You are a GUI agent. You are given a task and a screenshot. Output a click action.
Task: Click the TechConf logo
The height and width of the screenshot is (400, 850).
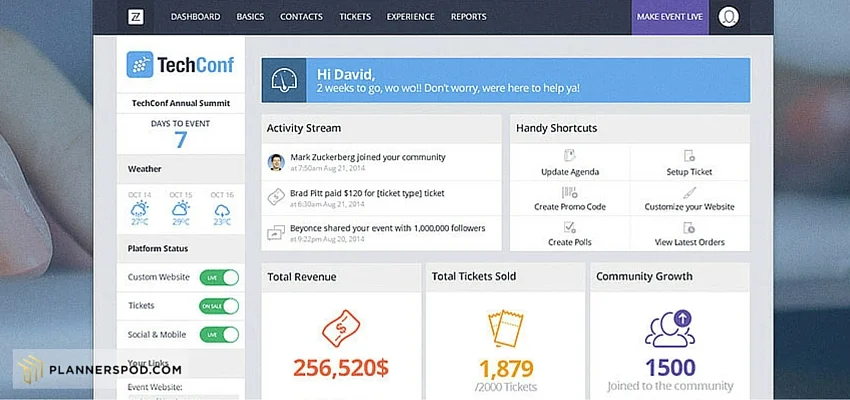180,65
